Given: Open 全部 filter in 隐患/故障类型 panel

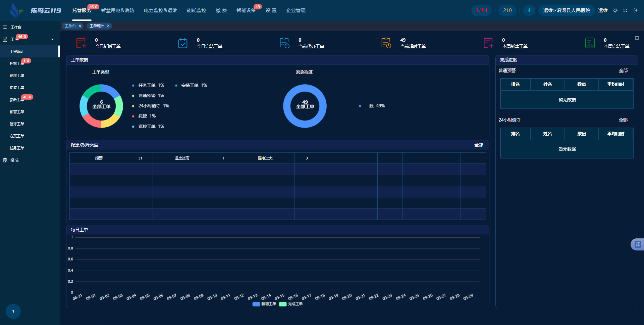Looking at the screenshot, I should click(478, 145).
